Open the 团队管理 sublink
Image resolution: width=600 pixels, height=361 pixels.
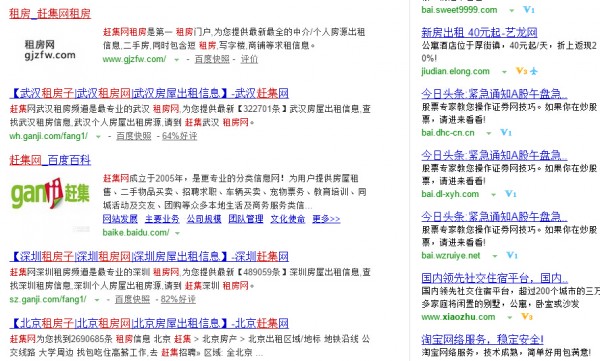coord(246,219)
